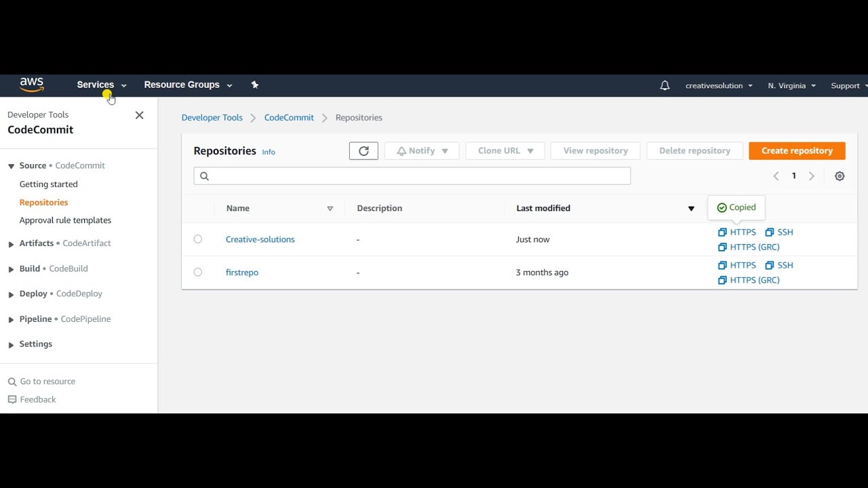Open the Notify dropdown button

coord(422,150)
